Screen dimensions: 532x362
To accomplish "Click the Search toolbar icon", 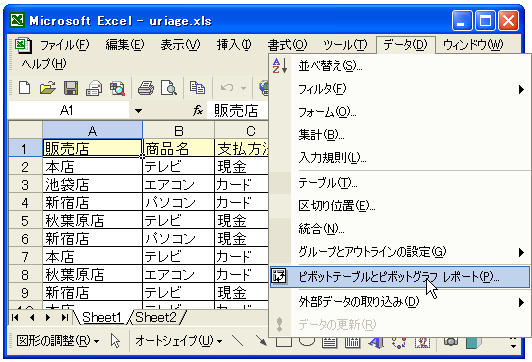I will click(x=117, y=88).
